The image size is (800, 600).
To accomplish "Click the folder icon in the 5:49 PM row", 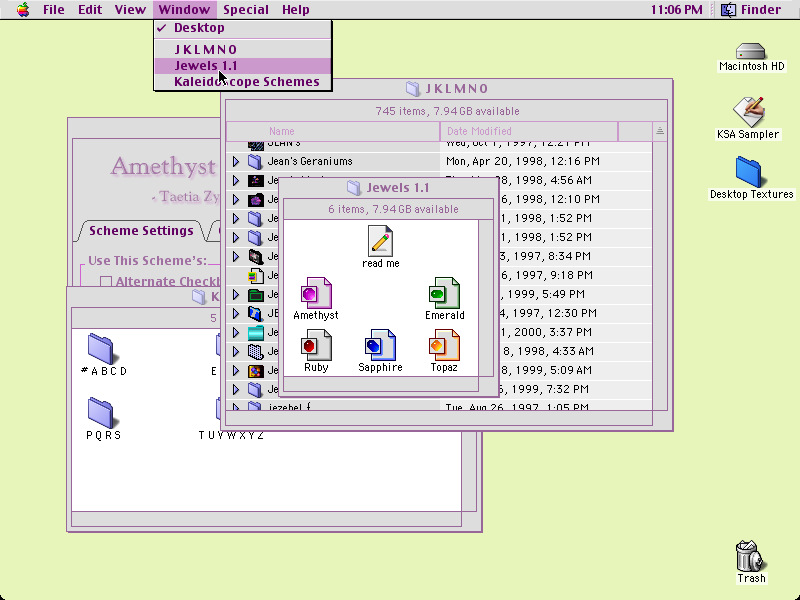I will click(256, 294).
